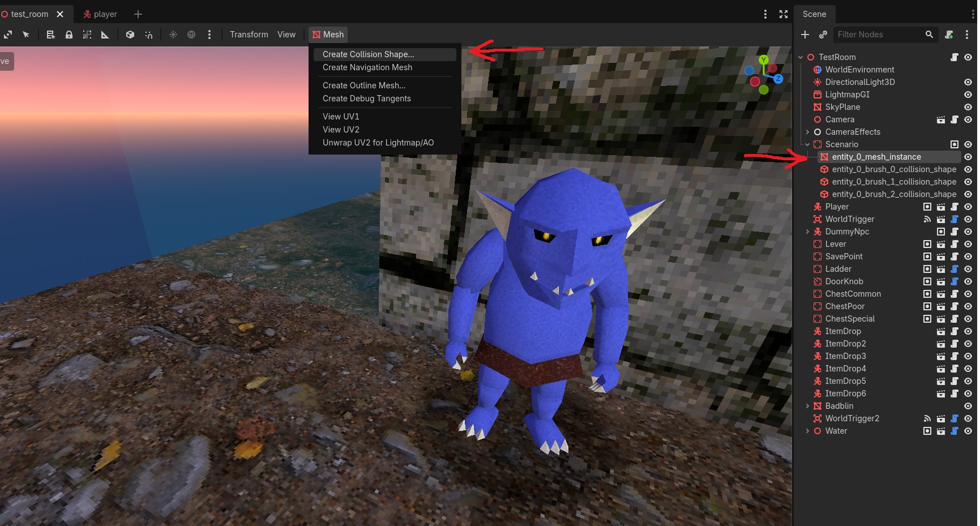
Task: Lock the selected node with padlock icon
Action: (x=69, y=35)
